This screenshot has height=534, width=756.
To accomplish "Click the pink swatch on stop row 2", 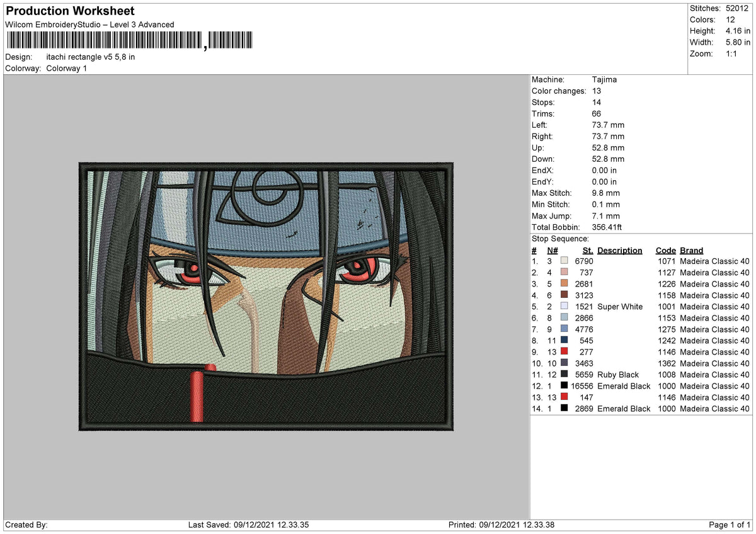I will coord(564,273).
